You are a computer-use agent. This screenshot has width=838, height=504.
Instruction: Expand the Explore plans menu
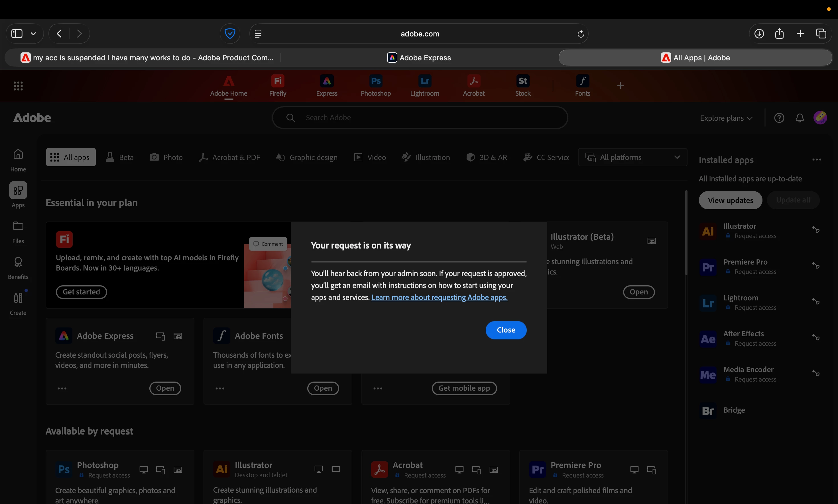[x=726, y=118]
